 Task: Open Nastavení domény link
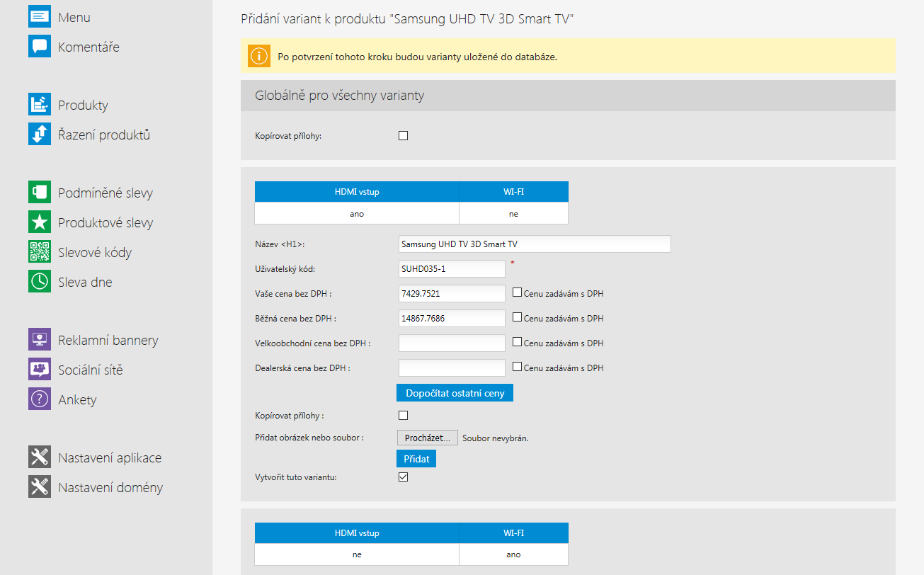pyautogui.click(x=110, y=488)
